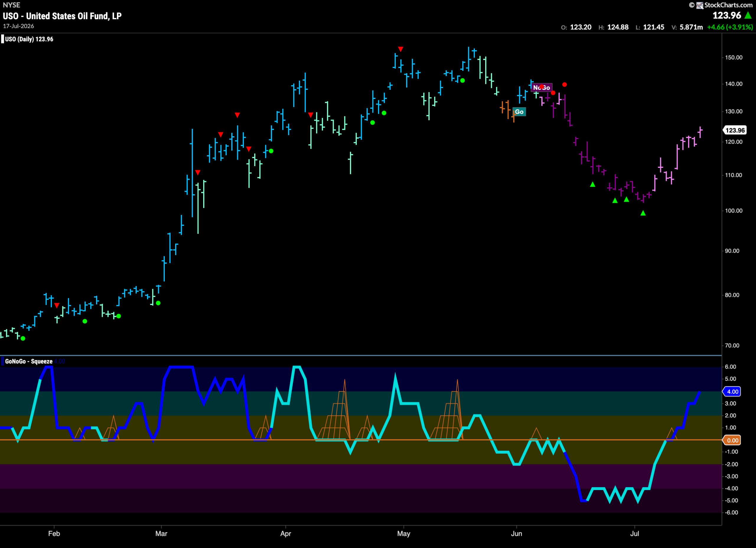Click the white legend marker beside USO (Daily)

tap(3, 39)
